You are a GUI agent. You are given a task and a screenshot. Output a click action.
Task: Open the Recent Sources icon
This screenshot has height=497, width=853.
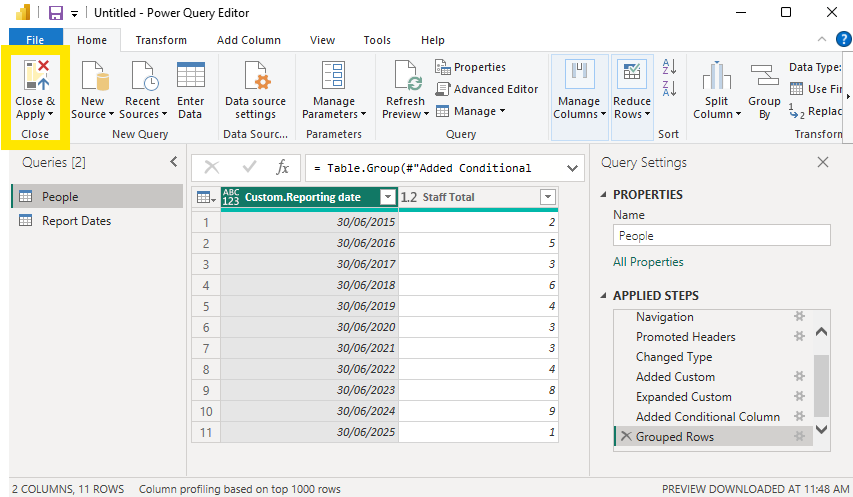(144, 75)
